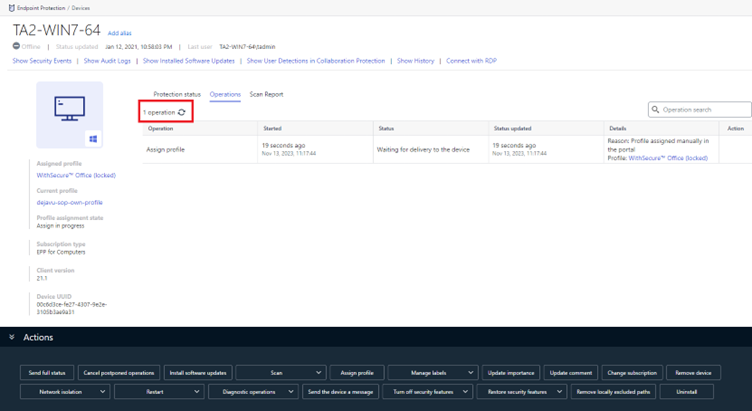Open assigned profile WithSecure Office link in sidebar
752x411 pixels.
point(76,176)
